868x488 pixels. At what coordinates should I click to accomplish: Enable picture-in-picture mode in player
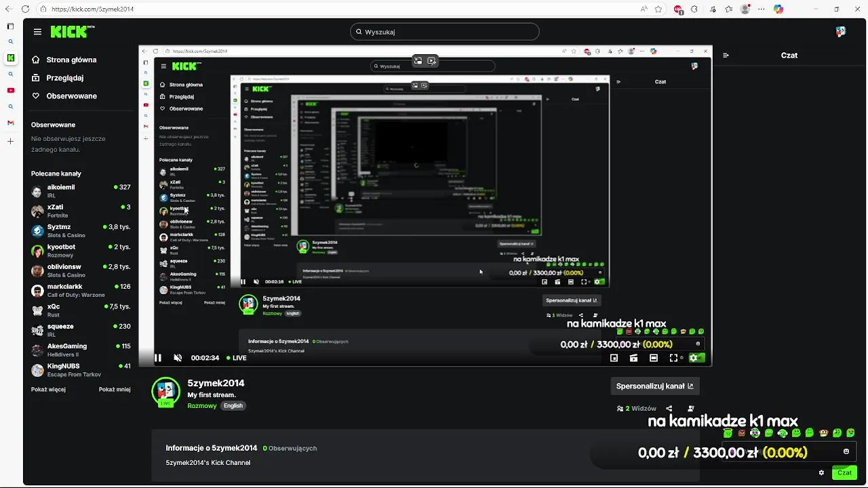coord(614,358)
